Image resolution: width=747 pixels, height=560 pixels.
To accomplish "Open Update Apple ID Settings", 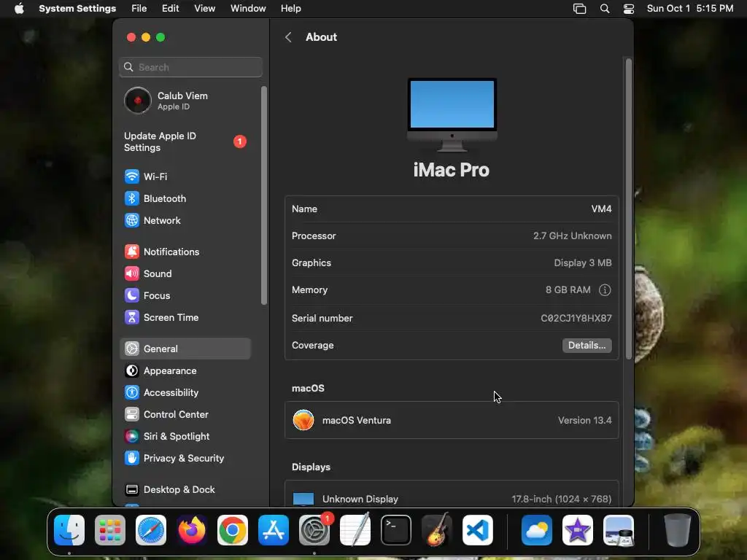I will pyautogui.click(x=185, y=142).
